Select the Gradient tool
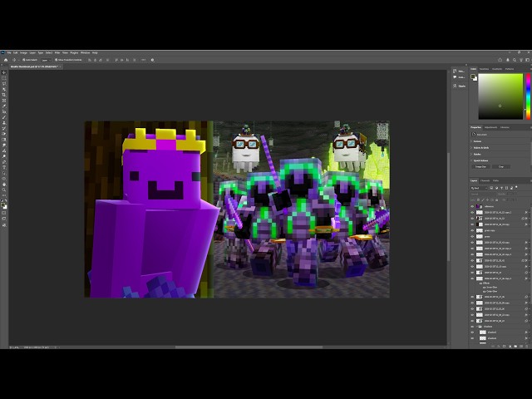532x399 pixels. tap(4, 140)
